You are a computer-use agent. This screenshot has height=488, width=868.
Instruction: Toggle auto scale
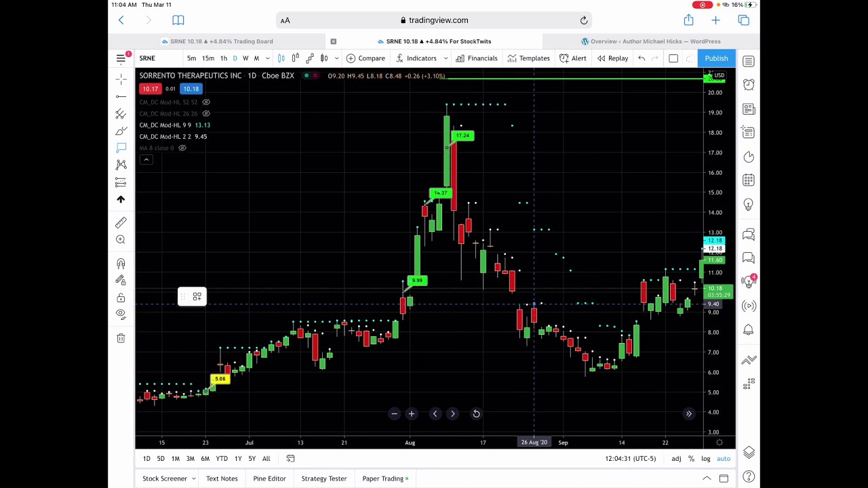(724, 459)
